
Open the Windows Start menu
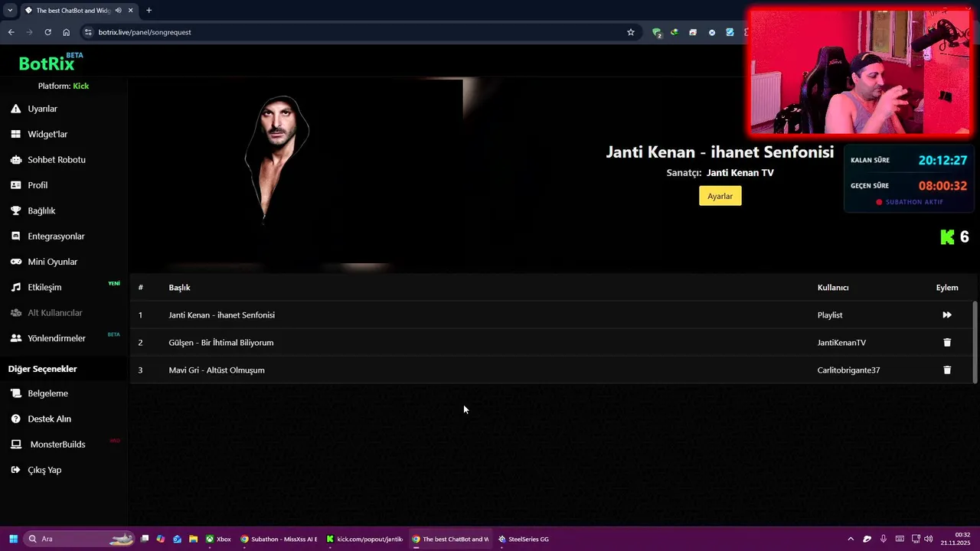(x=12, y=539)
